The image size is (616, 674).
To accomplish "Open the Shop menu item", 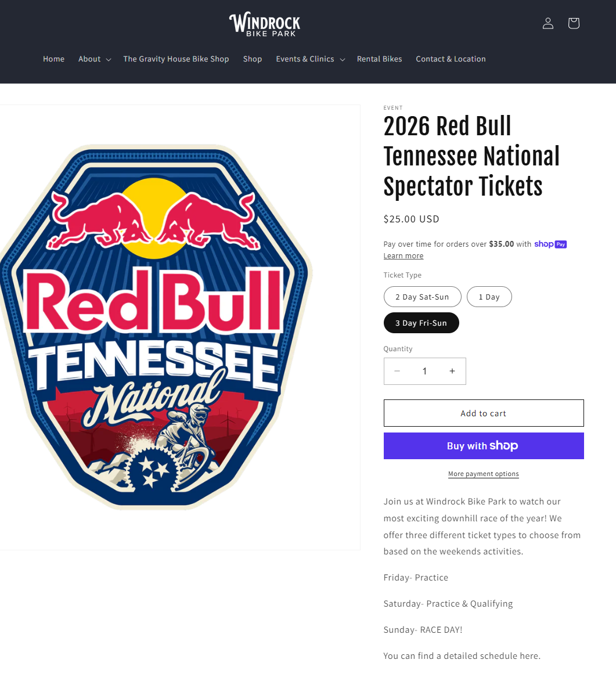I will 253,59.
